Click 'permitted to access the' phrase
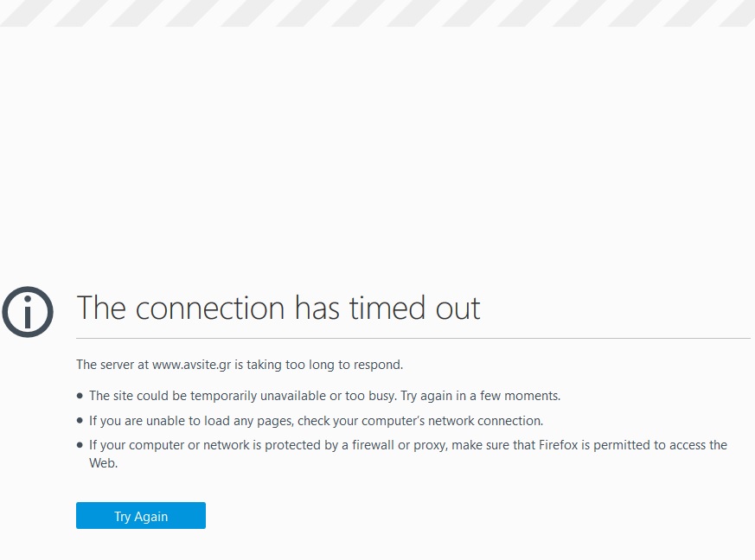Screen dimensions: 755x560 coord(660,445)
